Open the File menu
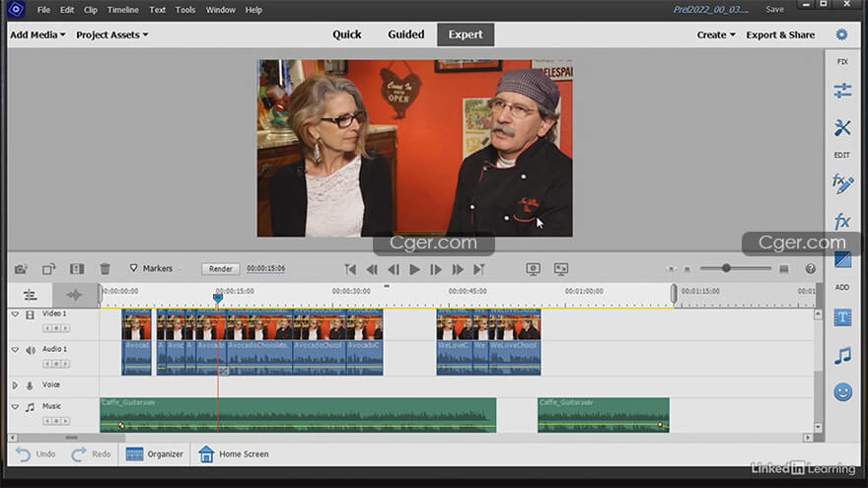 click(x=43, y=10)
